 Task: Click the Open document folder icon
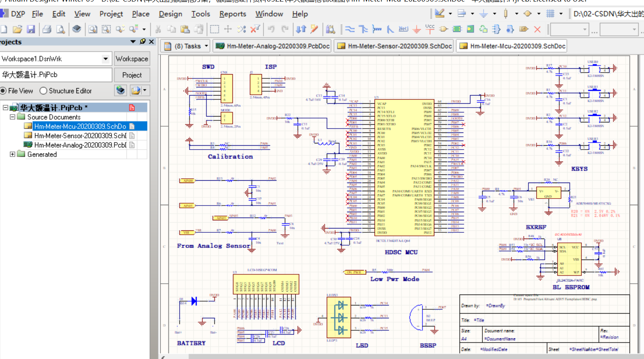coord(17,29)
